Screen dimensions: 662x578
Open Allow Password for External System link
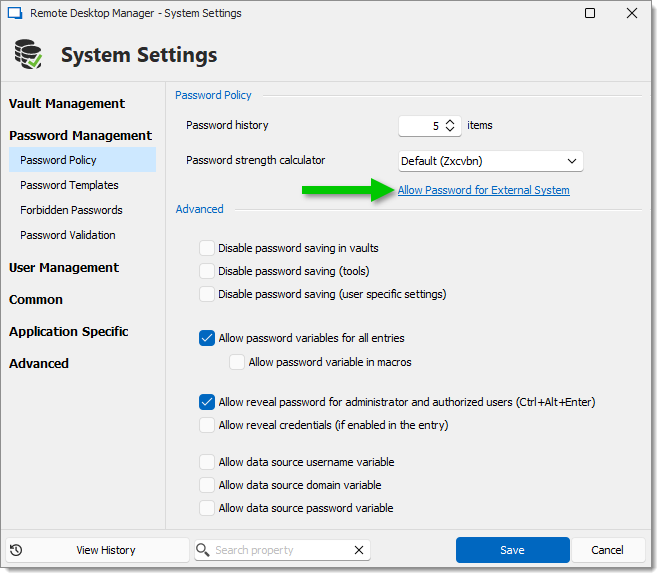click(483, 190)
